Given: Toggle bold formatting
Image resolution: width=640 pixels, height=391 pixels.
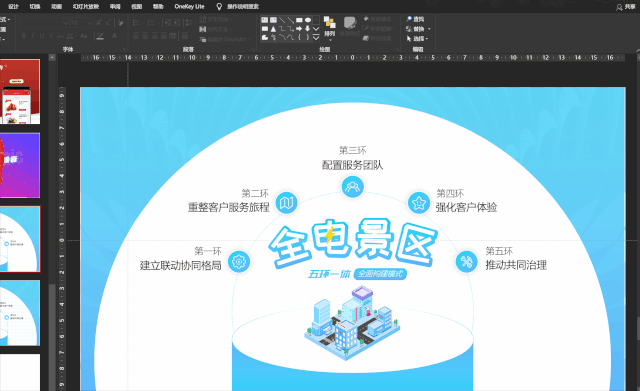Looking at the screenshot, I should [x=24, y=36].
